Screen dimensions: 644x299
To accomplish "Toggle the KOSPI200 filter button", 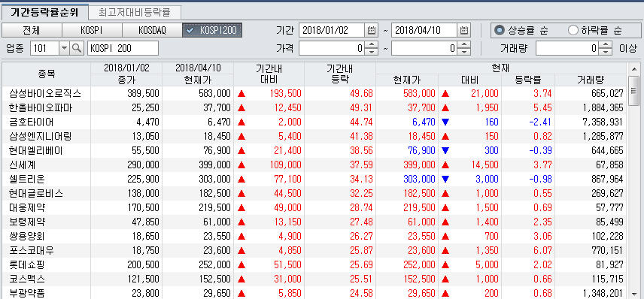I will pos(212,30).
